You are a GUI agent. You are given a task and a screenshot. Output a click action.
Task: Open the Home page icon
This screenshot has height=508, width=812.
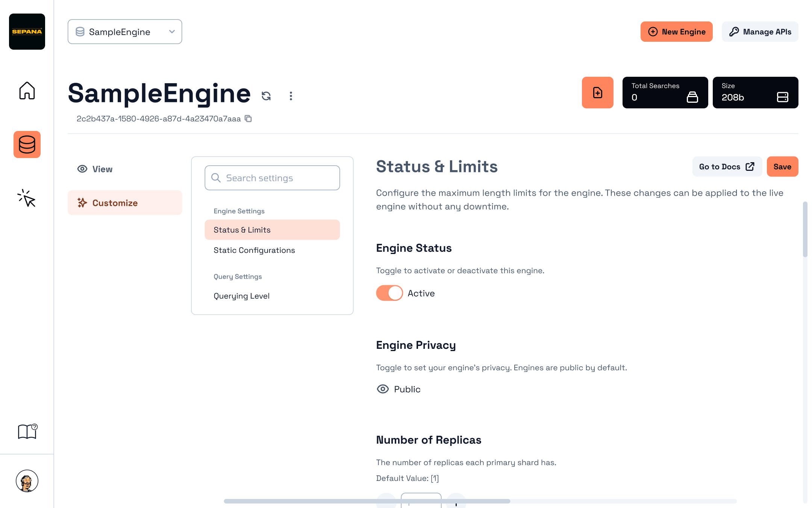click(27, 91)
